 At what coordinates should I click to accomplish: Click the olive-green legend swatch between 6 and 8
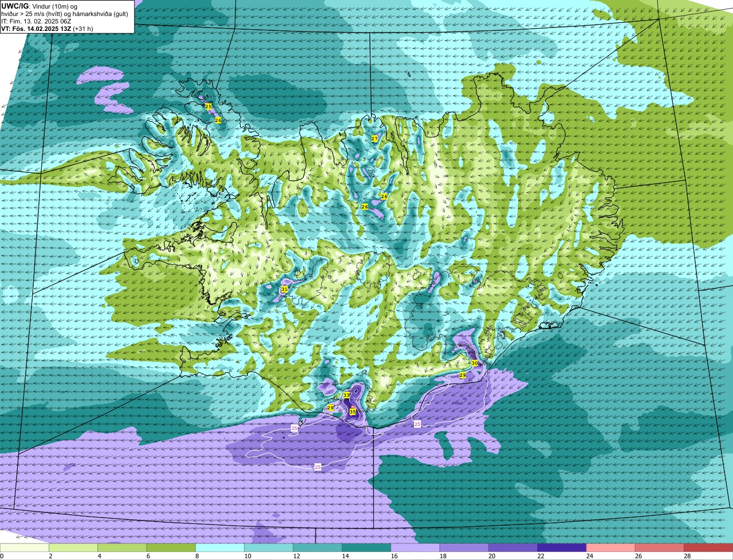171,547
